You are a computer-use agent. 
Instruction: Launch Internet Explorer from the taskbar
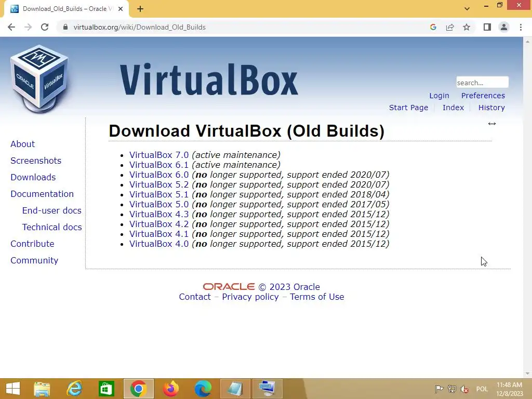[x=74, y=389]
